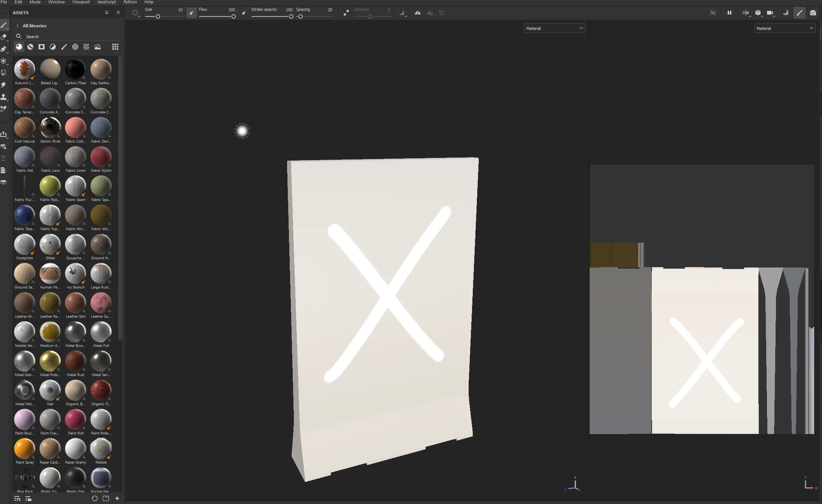Toggle pen pressure for brush Size
822x504 pixels.
point(191,13)
